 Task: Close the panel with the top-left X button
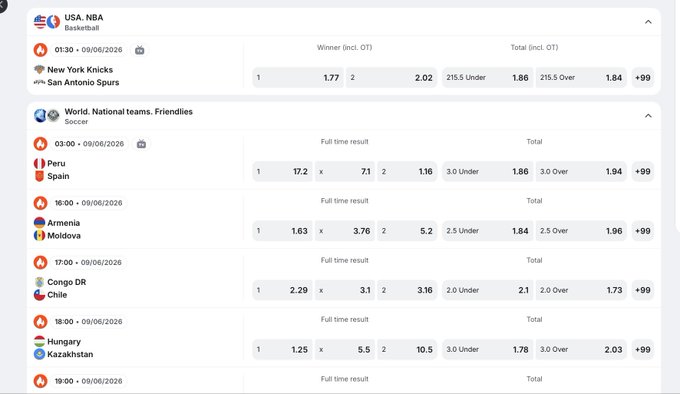(2, 4)
